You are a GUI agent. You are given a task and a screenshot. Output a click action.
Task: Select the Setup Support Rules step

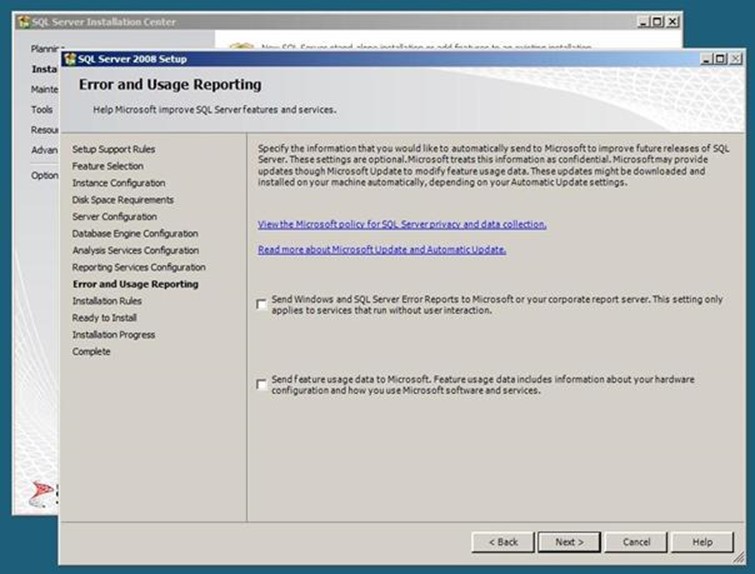(x=114, y=149)
